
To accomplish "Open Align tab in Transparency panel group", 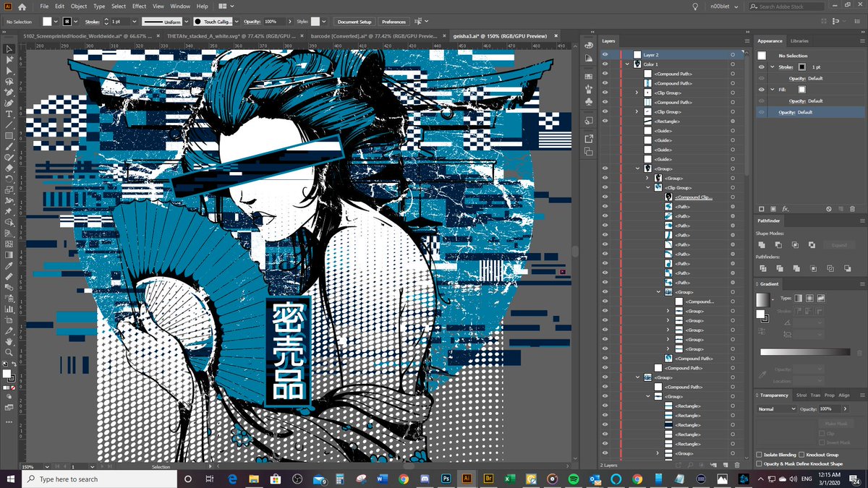I will click(844, 395).
